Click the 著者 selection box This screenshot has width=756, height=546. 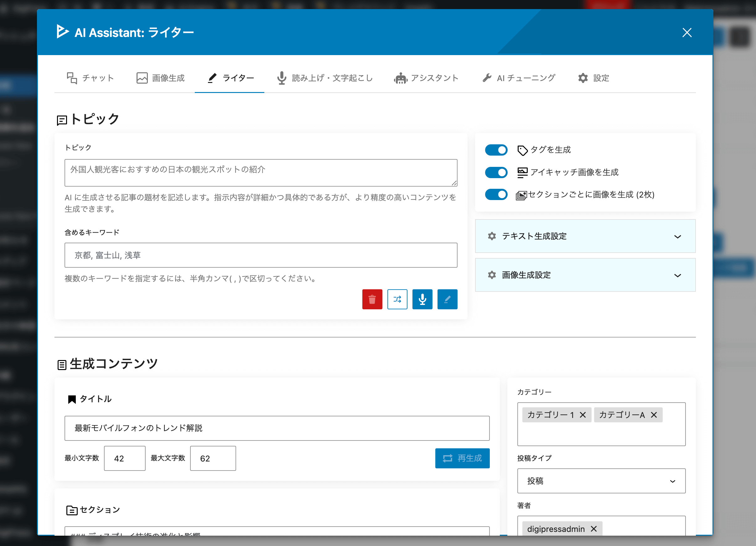pos(601,526)
